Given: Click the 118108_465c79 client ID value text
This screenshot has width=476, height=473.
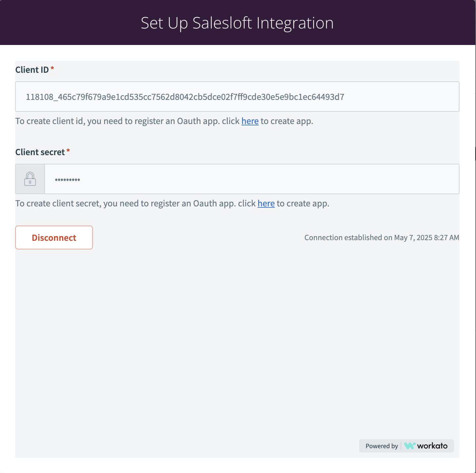Looking at the screenshot, I should 185,97.
